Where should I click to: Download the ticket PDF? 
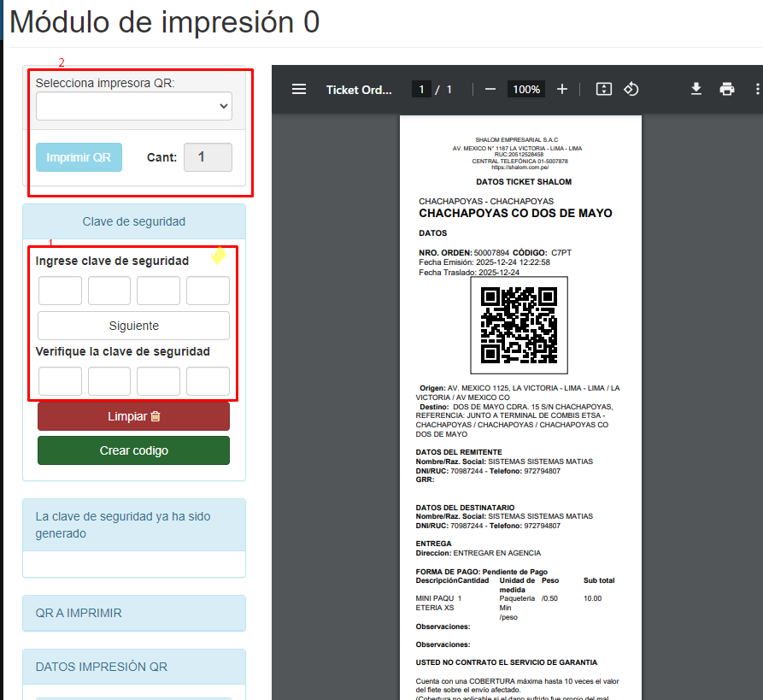(x=696, y=90)
